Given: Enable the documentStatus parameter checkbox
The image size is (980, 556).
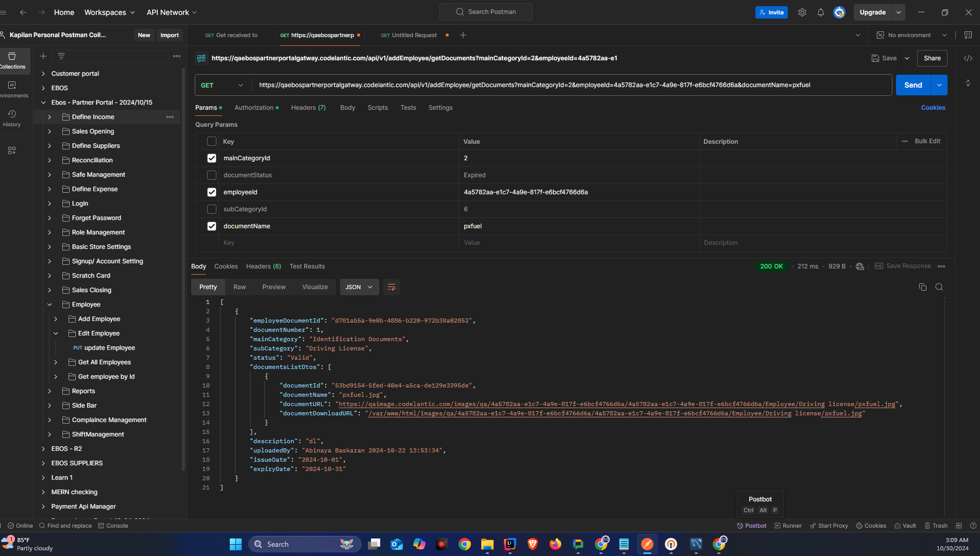Looking at the screenshot, I should [212, 175].
